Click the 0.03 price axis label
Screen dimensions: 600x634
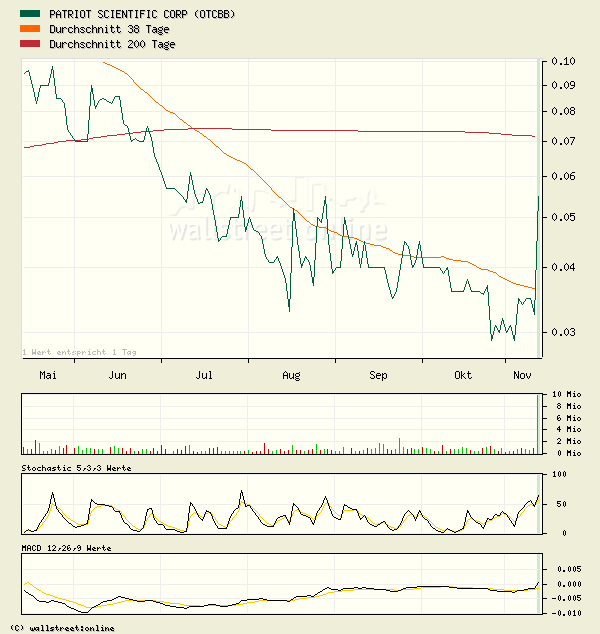(562, 332)
